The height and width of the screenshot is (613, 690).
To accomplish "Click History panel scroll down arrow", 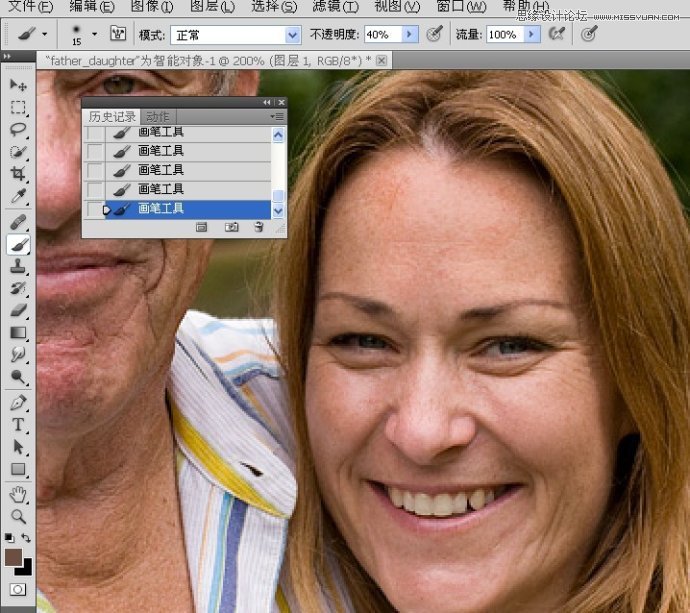I will (x=278, y=211).
